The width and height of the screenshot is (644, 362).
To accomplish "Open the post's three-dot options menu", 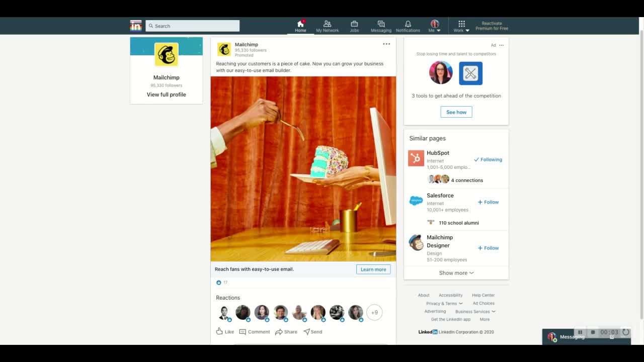I will point(386,44).
